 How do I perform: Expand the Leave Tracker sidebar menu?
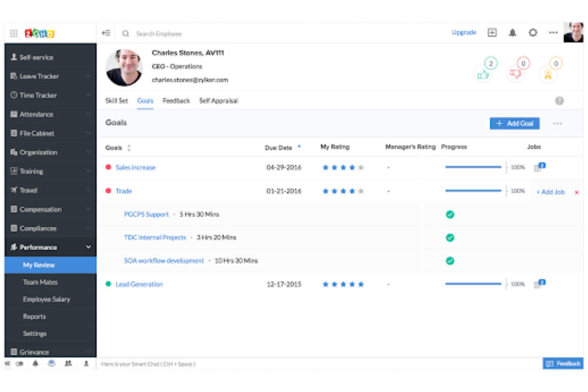click(88, 76)
